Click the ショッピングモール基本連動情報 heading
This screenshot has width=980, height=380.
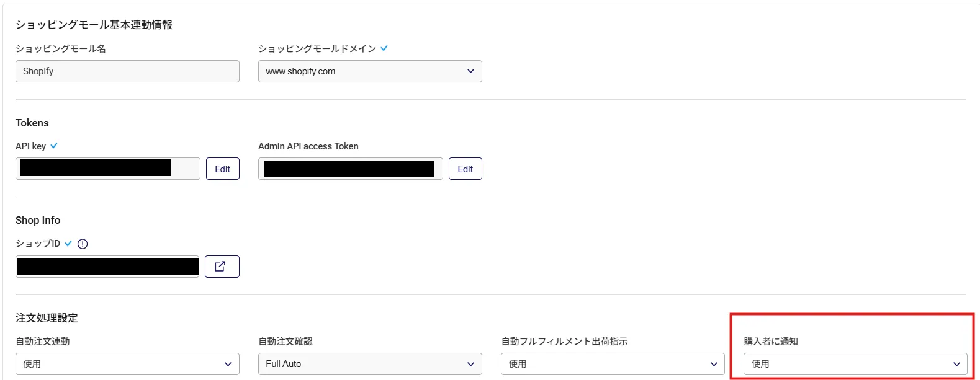(94, 25)
